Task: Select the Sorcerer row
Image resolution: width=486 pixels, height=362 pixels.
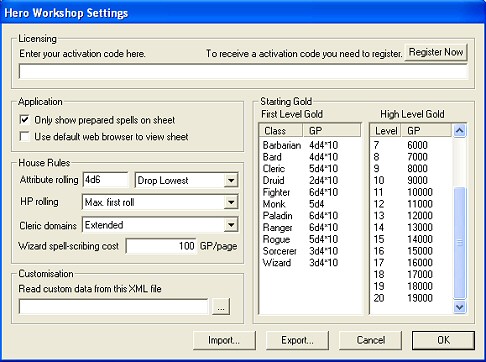Action: [x=310, y=251]
